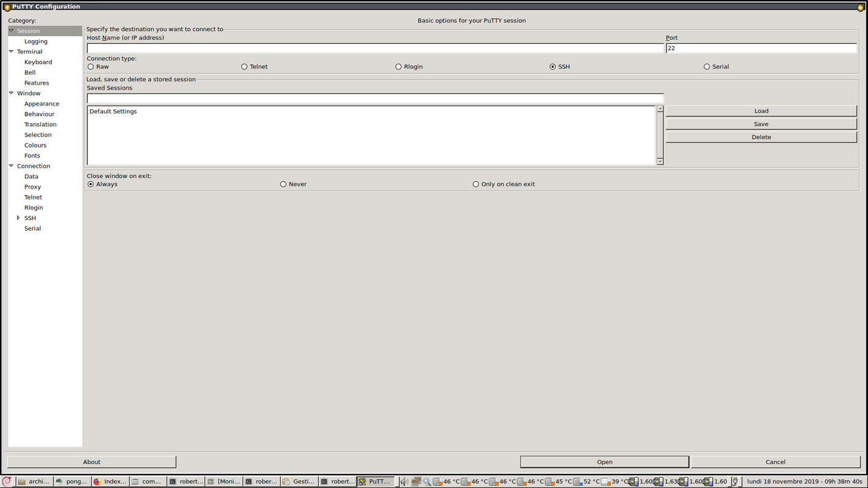Switch to the [Moni... taskbar window
The image size is (868, 488).
point(223,481)
